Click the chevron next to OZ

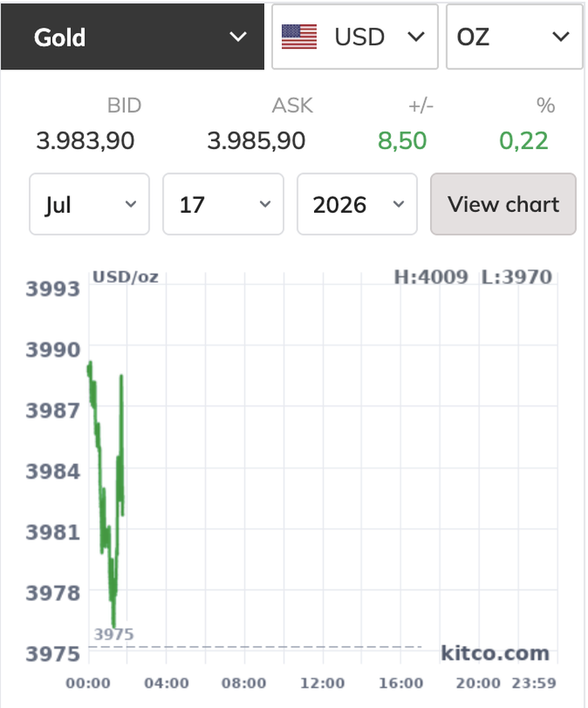pos(561,36)
